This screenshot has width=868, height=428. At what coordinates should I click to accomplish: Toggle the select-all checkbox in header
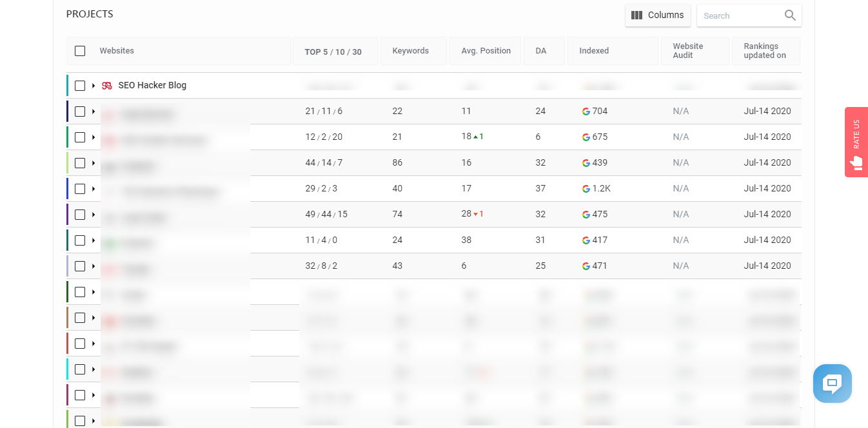[x=80, y=51]
